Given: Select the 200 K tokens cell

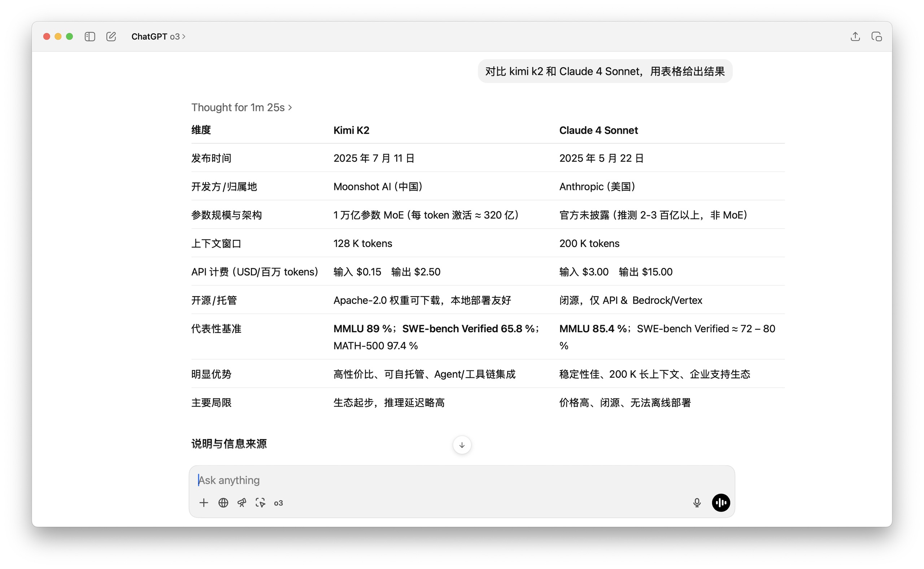Looking at the screenshot, I should click(589, 243).
